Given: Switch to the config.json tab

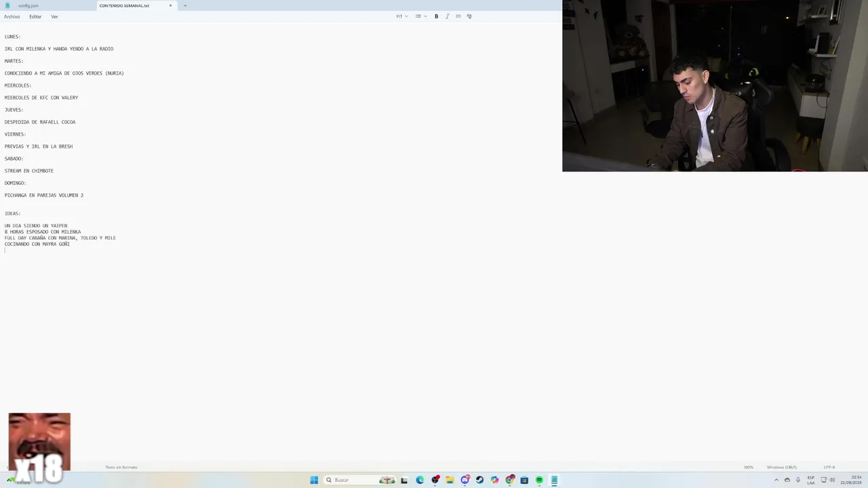Looking at the screenshot, I should (28, 5).
